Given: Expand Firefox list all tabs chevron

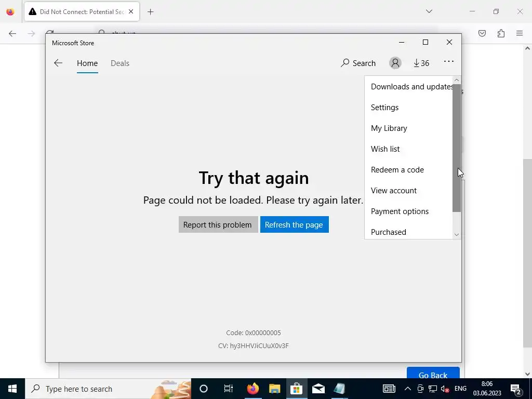Looking at the screenshot, I should pos(429,11).
